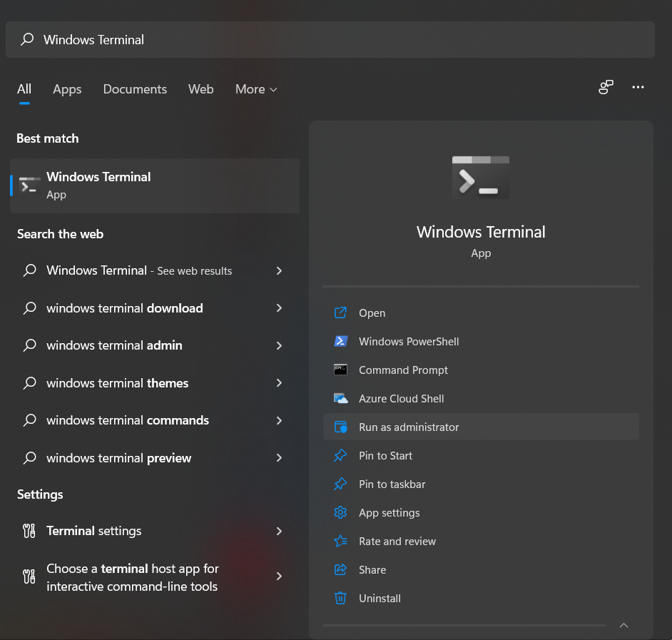Click the Uninstall trash icon
The image size is (672, 640).
(x=341, y=599)
